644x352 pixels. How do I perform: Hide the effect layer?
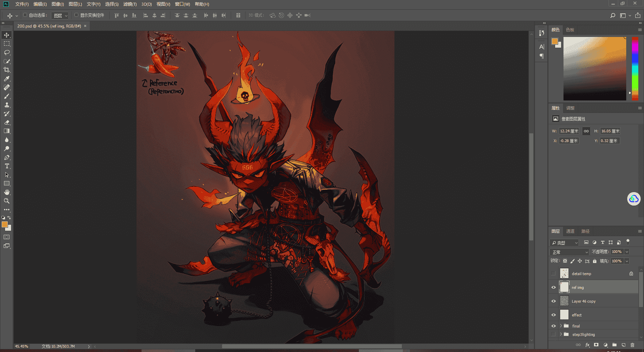(553, 315)
